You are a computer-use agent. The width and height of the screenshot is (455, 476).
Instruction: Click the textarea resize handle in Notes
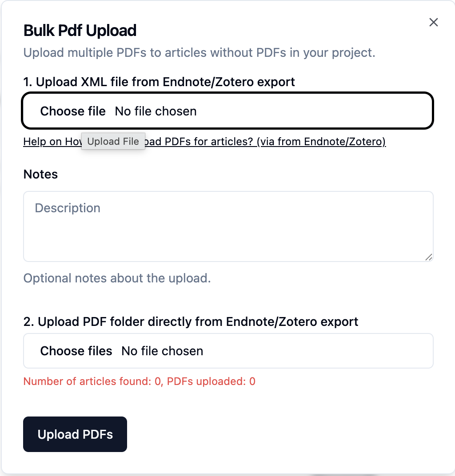429,257
